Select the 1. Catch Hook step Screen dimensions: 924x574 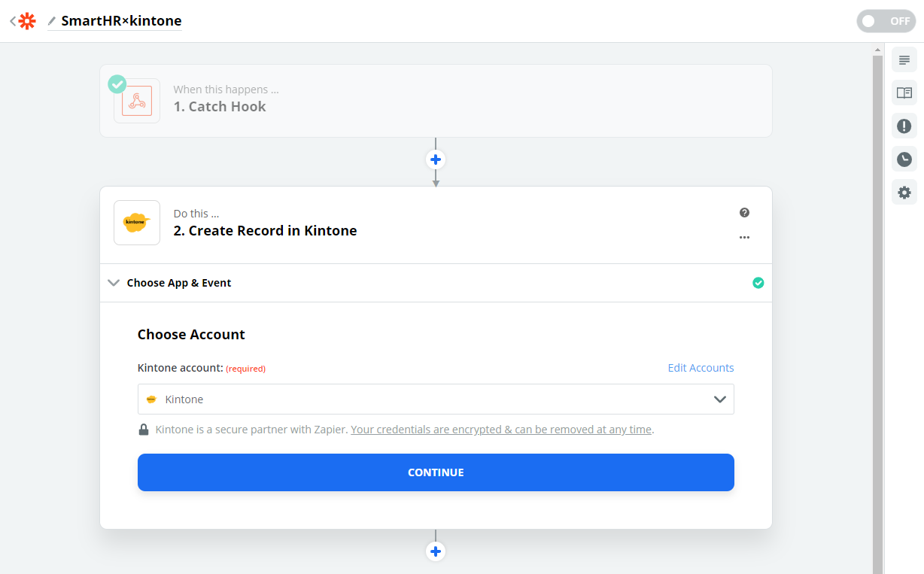[x=436, y=101]
